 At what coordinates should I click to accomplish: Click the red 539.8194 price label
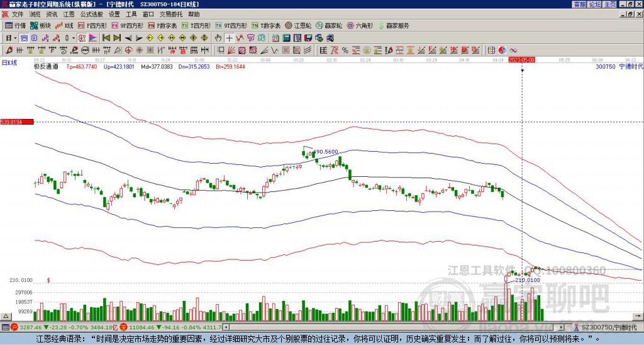(x=17, y=122)
